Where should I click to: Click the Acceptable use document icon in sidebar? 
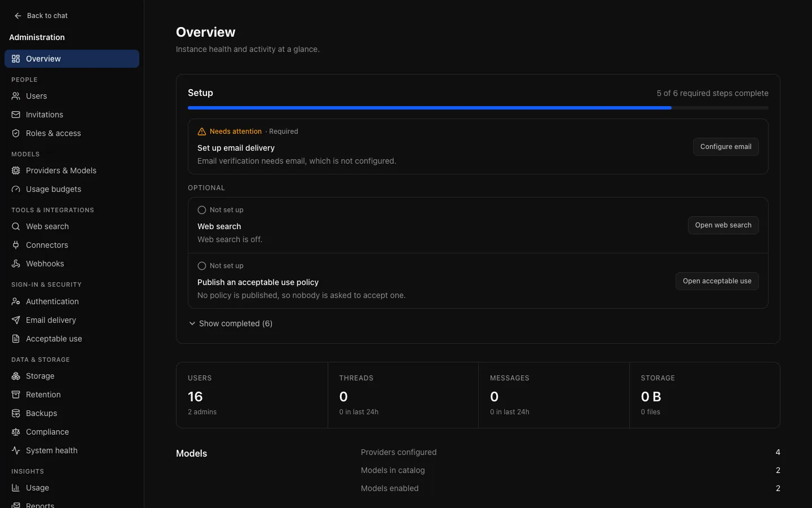pyautogui.click(x=16, y=339)
